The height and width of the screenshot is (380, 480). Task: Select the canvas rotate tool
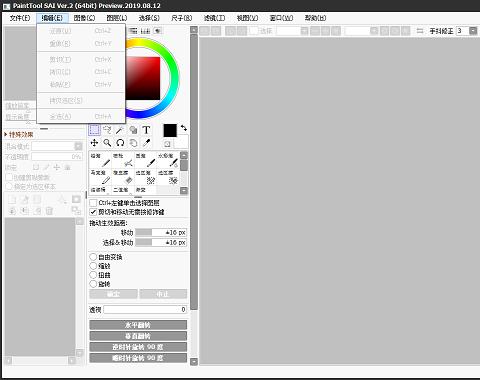tap(120, 143)
